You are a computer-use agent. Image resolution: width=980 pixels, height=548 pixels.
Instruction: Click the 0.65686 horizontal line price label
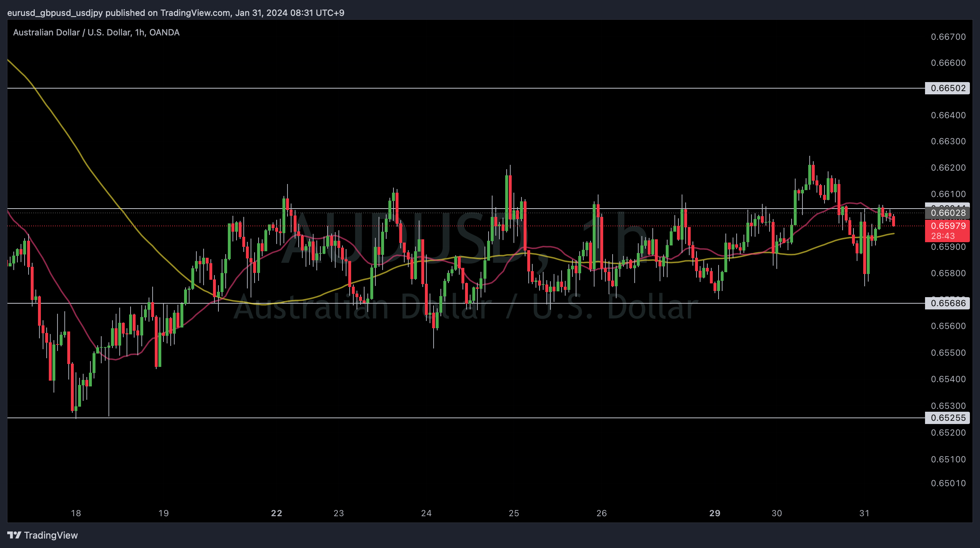pyautogui.click(x=947, y=303)
